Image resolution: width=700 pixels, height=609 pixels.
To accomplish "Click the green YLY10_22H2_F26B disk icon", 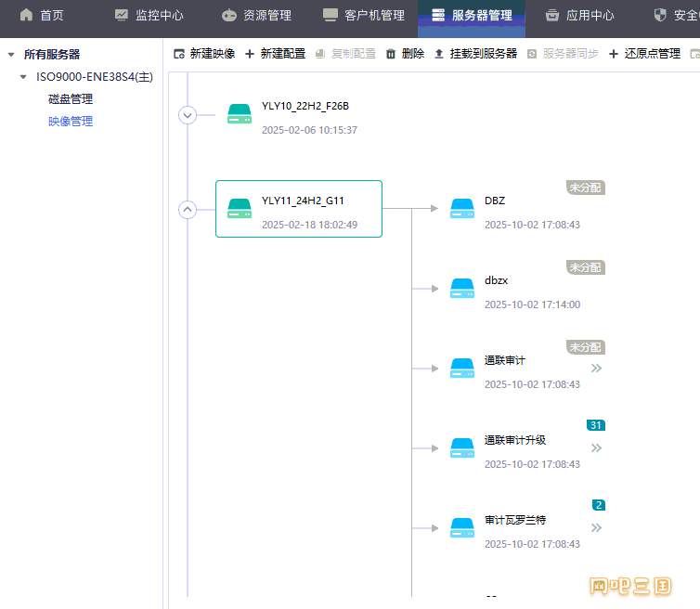I will point(240,115).
